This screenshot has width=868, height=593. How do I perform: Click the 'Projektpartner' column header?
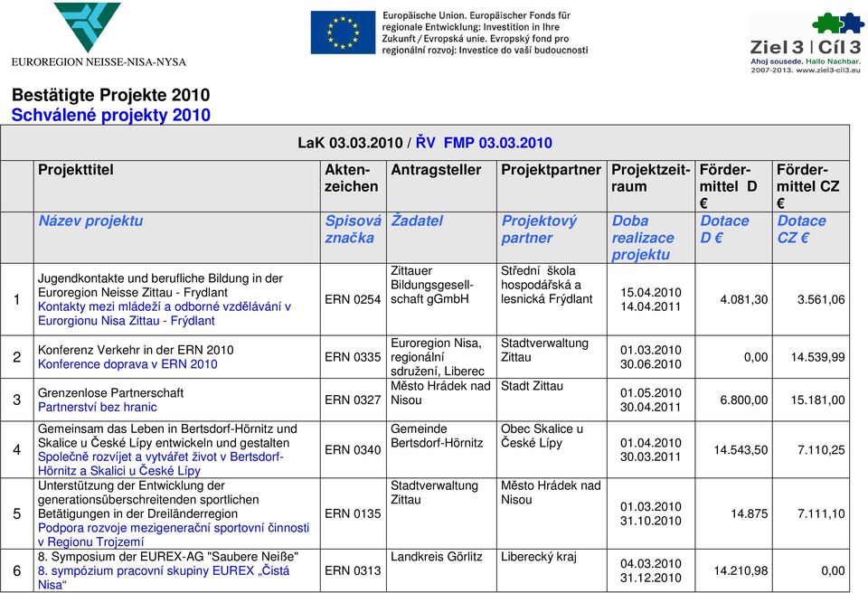pos(551,170)
